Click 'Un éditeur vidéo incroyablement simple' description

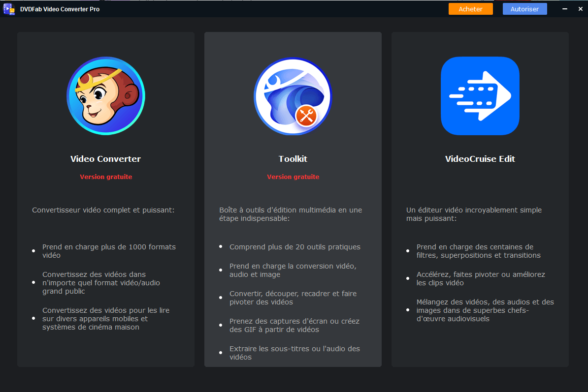474,214
